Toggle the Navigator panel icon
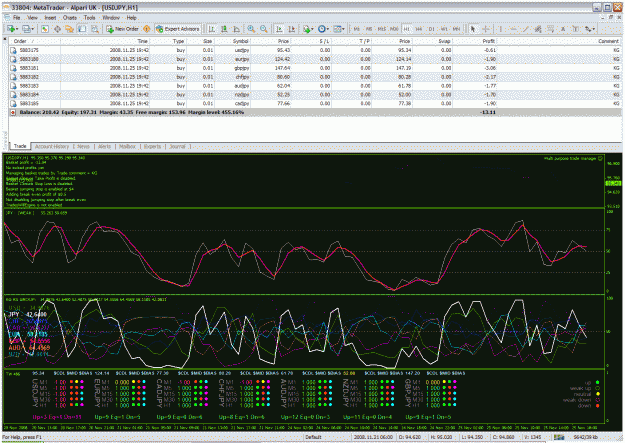625x443 pixels. pos(69,29)
